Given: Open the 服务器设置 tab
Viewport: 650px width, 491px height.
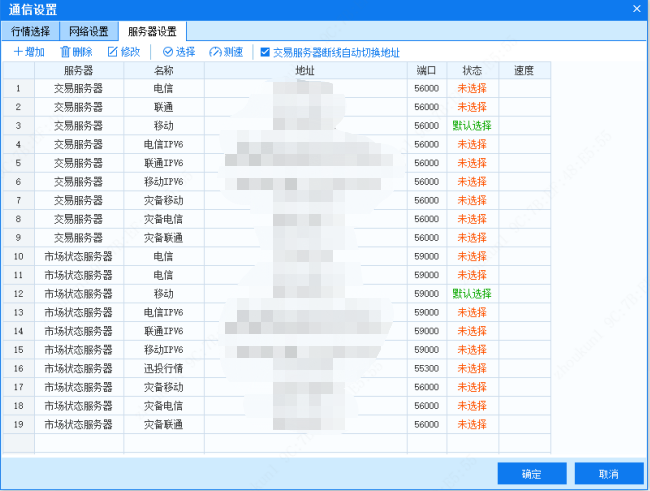Looking at the screenshot, I should click(152, 31).
